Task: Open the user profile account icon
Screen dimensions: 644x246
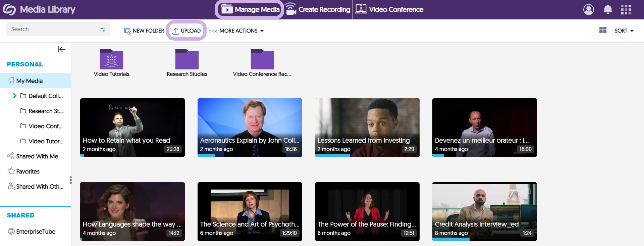Action: click(589, 9)
